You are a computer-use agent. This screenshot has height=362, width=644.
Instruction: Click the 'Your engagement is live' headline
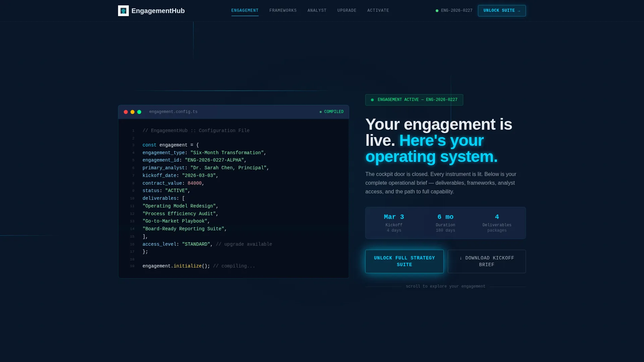pyautogui.click(x=439, y=132)
